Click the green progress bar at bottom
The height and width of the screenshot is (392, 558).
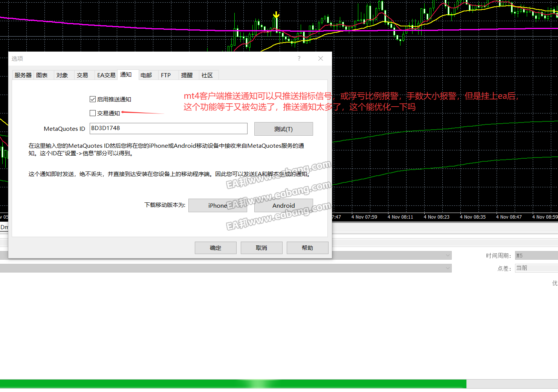234,383
